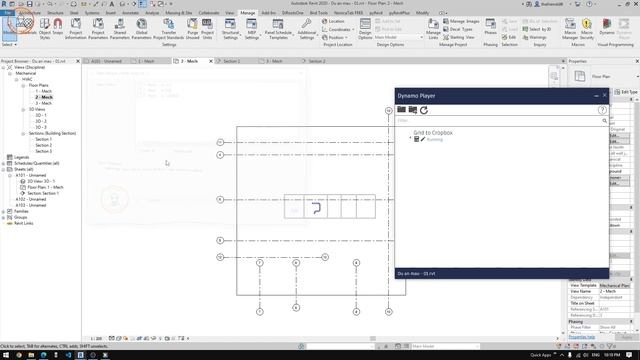Click Purge Unused
Viewport: 640px width, 360px height.
(192, 28)
